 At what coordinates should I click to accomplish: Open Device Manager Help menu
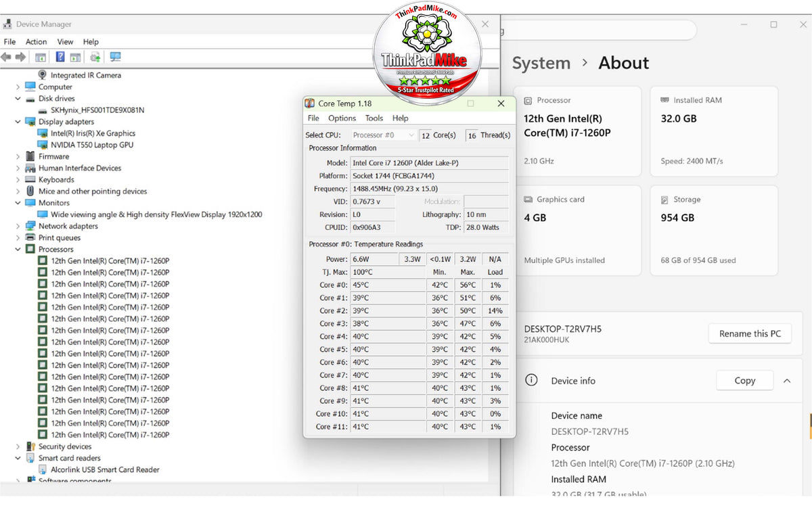[x=91, y=42]
